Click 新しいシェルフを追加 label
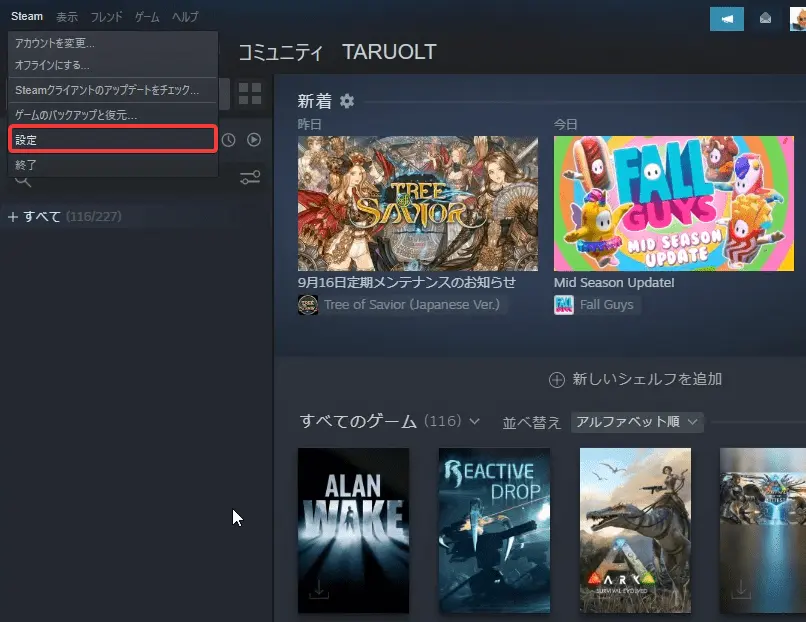 coord(647,379)
